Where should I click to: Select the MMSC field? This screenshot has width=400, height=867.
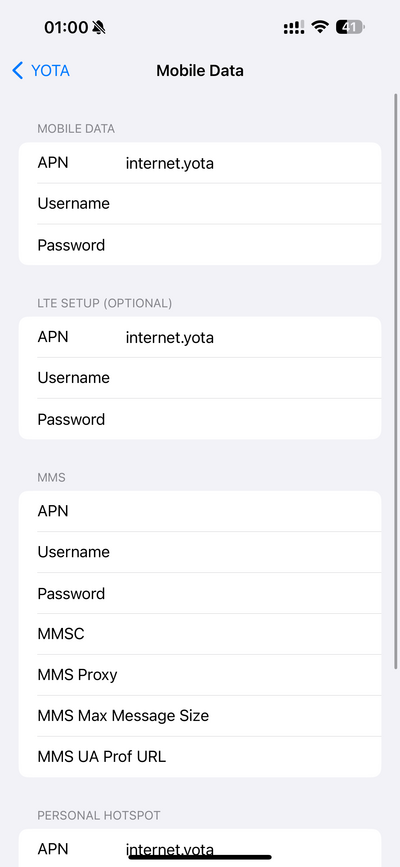tap(200, 634)
